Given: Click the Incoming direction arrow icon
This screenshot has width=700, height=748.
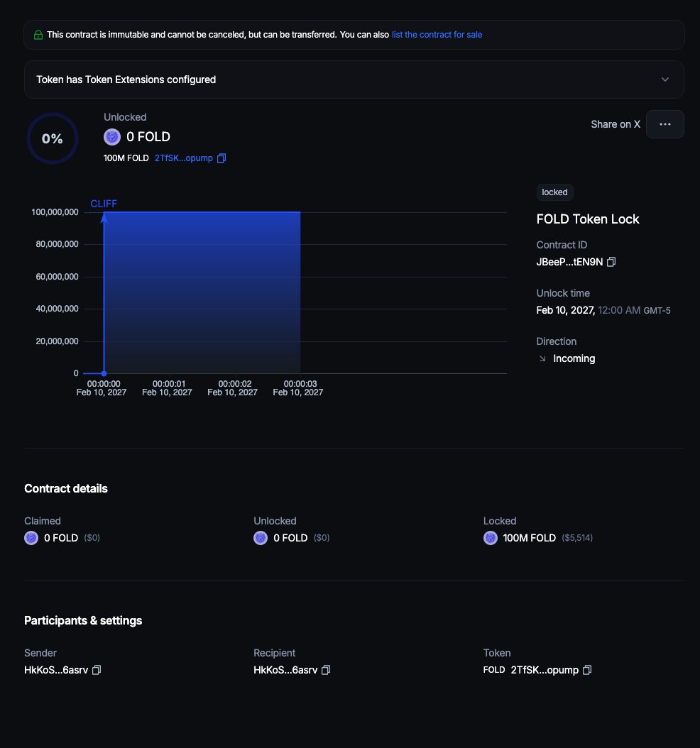Looking at the screenshot, I should point(542,358).
